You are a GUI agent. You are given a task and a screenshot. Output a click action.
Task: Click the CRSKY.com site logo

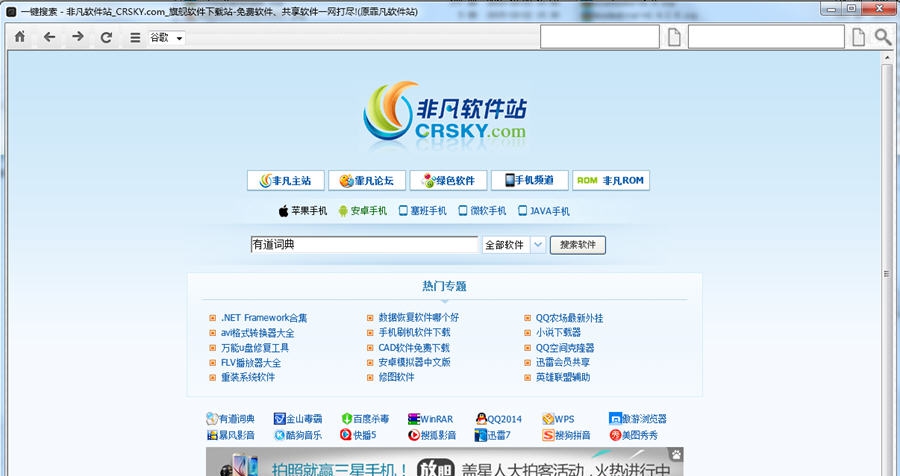(444, 111)
